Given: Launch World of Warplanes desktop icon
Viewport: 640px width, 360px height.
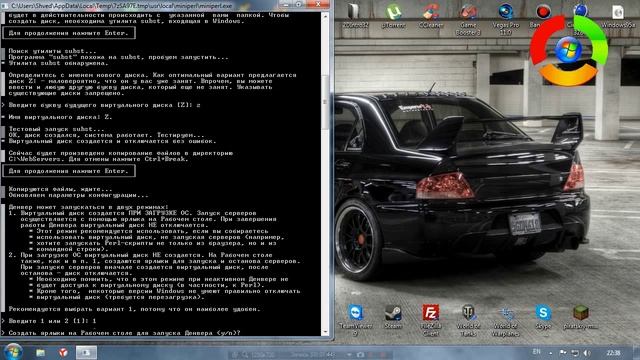Looking at the screenshot, I should pos(506,320).
